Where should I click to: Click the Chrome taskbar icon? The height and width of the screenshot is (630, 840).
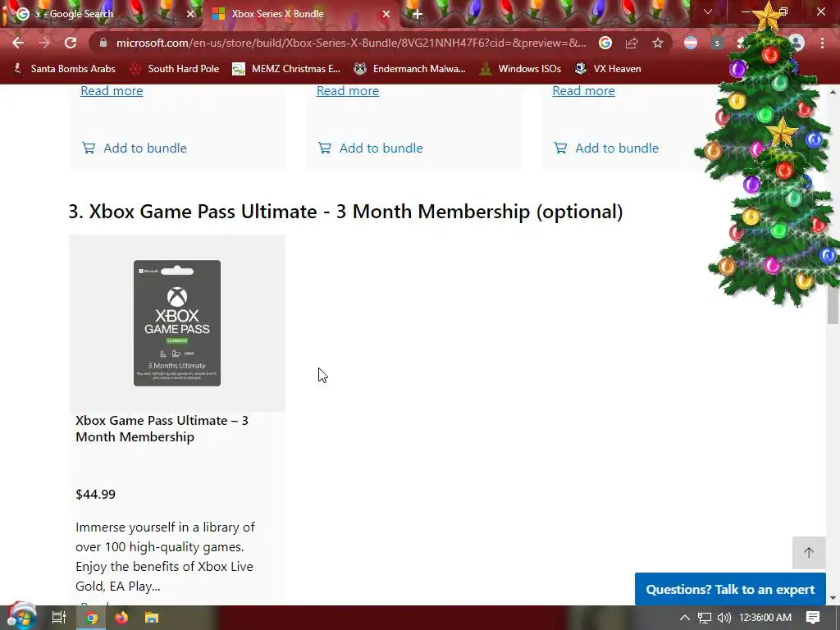pyautogui.click(x=92, y=618)
